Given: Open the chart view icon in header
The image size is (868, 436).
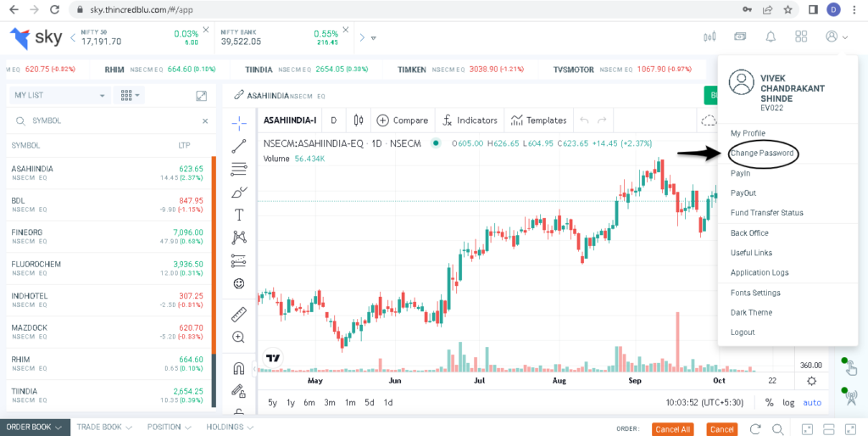Looking at the screenshot, I should (709, 36).
